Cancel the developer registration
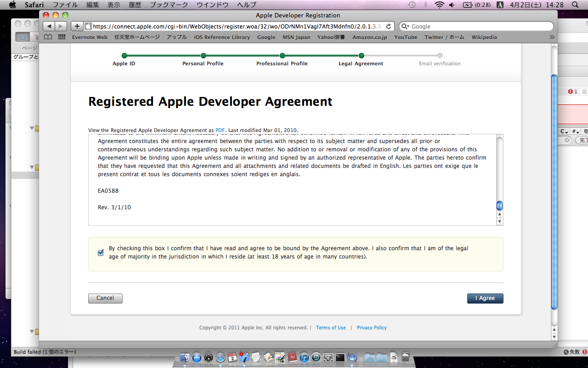 pos(105,298)
